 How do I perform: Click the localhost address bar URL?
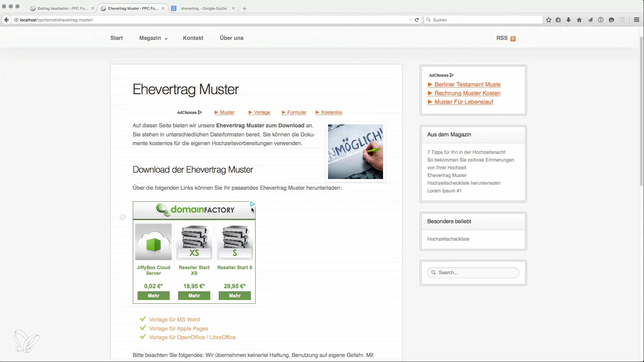point(56,20)
